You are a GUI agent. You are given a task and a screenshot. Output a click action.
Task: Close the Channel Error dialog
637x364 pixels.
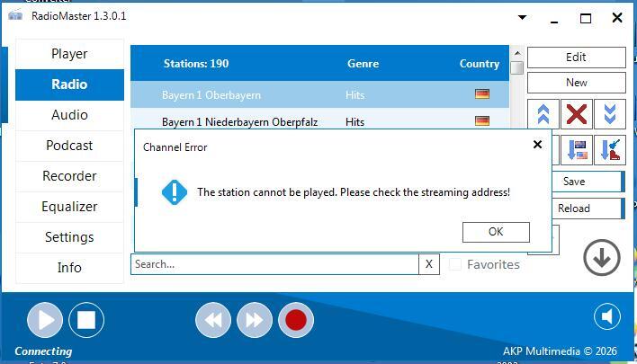[x=537, y=144]
